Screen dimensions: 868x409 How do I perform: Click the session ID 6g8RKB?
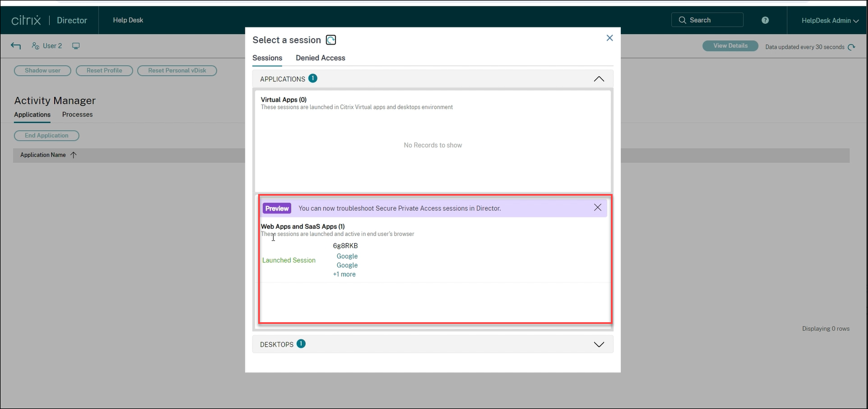(346, 246)
